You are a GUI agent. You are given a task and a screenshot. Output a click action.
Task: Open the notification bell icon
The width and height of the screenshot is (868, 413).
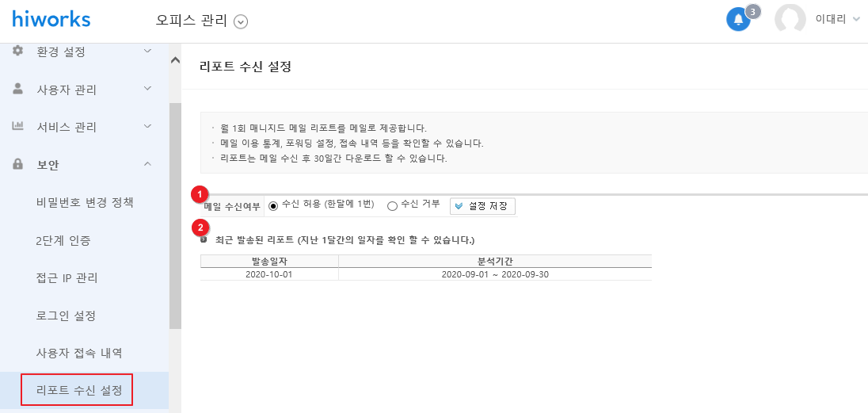pyautogui.click(x=738, y=20)
